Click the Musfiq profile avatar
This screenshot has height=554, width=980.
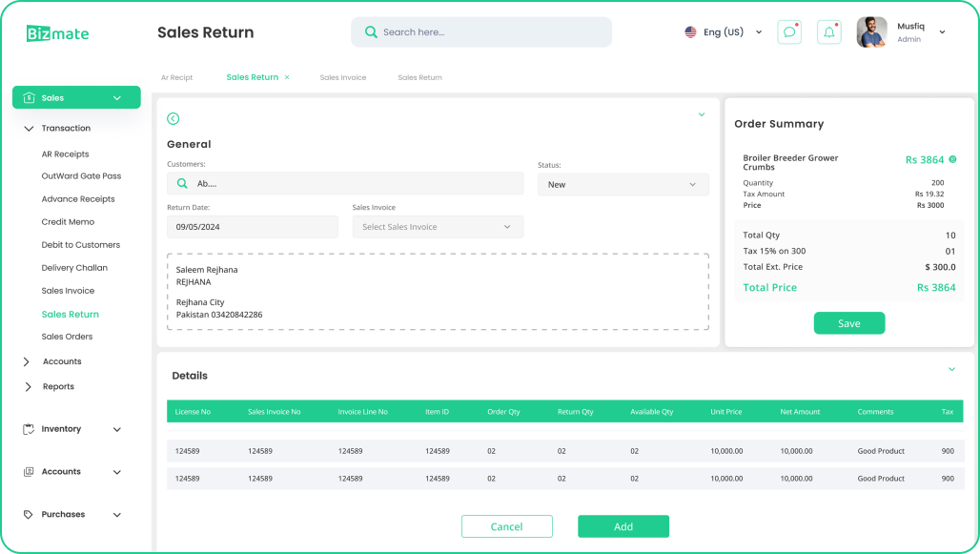click(x=871, y=32)
